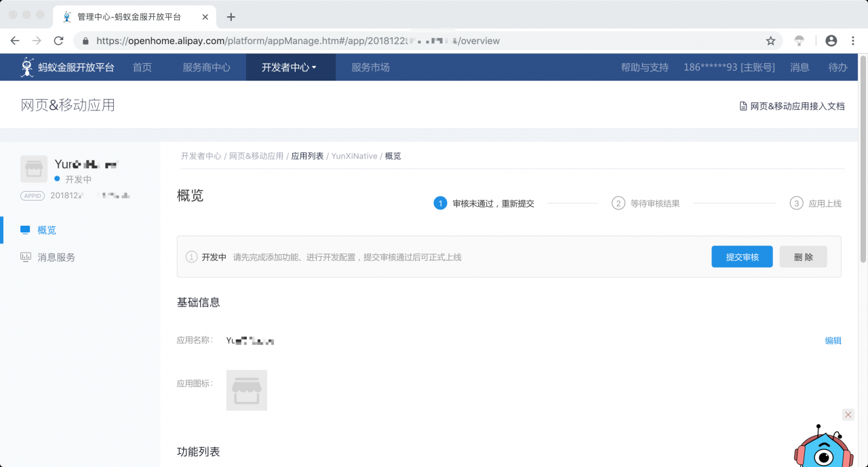Click the 删除 button

point(804,257)
